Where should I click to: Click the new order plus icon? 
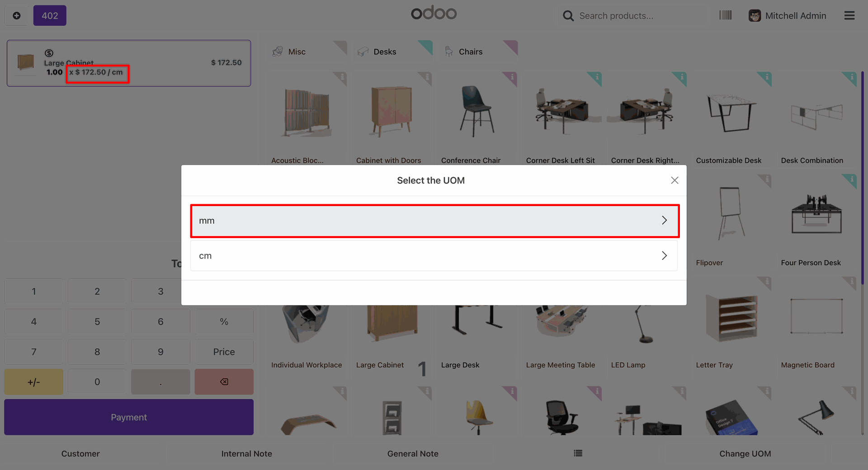[x=17, y=15]
